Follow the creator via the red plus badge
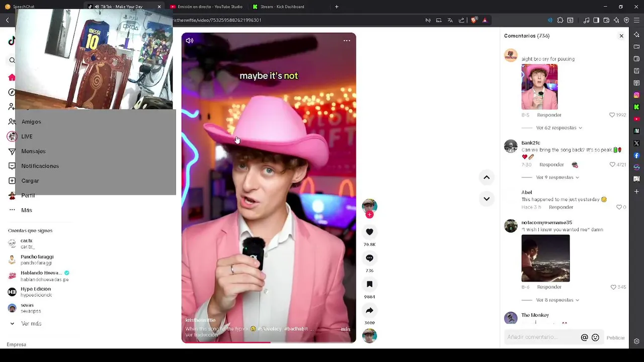The width and height of the screenshot is (644, 362). pos(369,215)
